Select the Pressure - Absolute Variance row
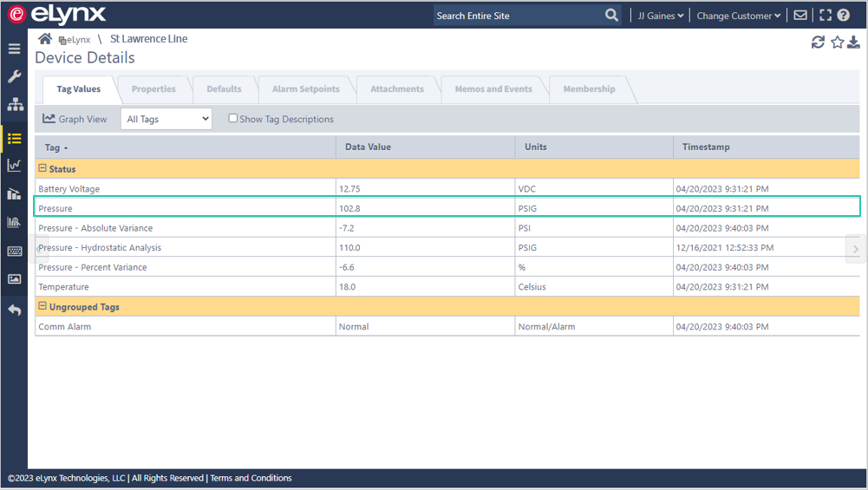The height and width of the screenshot is (490, 868). (x=447, y=228)
